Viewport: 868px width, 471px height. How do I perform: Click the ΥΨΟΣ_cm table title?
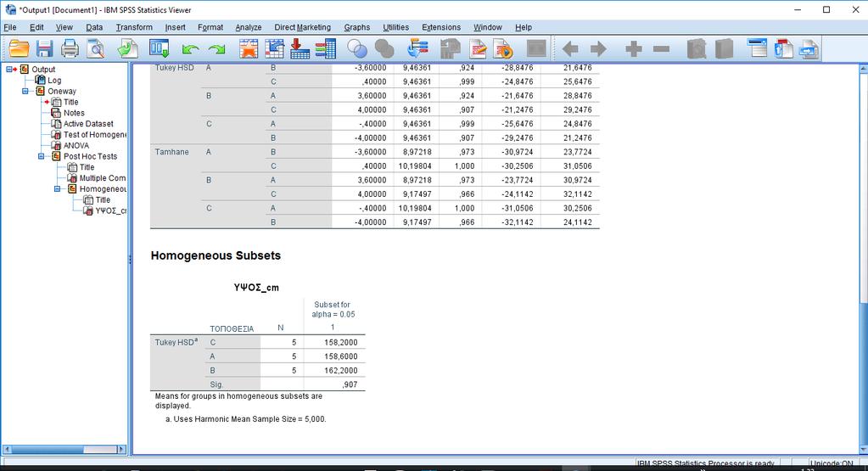click(x=256, y=288)
